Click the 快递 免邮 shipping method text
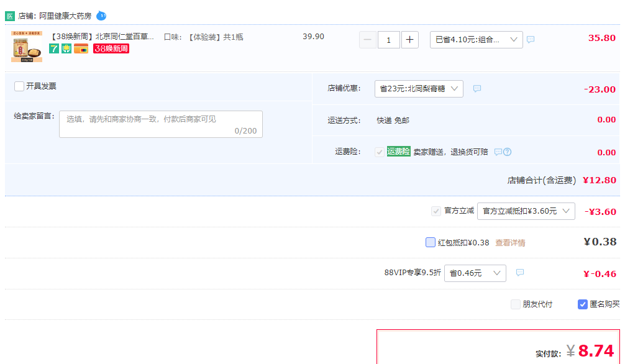The width and height of the screenshot is (625, 364). click(x=393, y=121)
